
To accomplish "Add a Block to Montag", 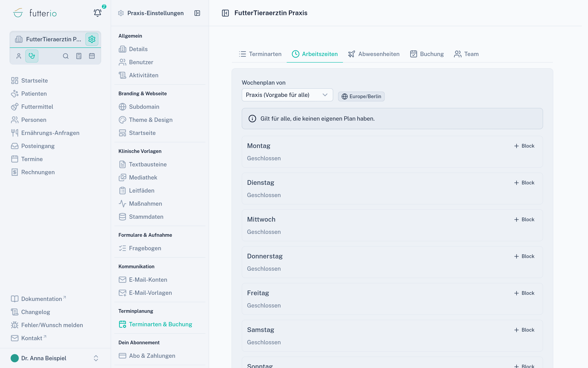I will 524,146.
